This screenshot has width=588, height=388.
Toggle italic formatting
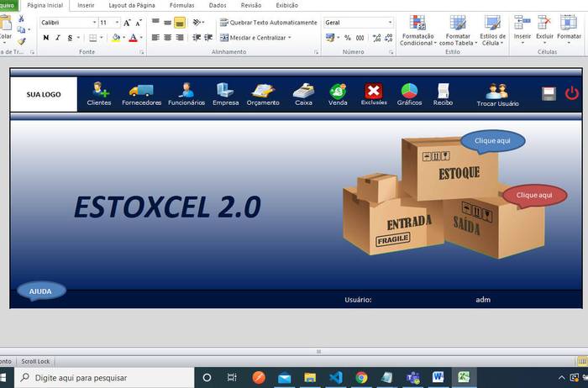[x=58, y=38]
